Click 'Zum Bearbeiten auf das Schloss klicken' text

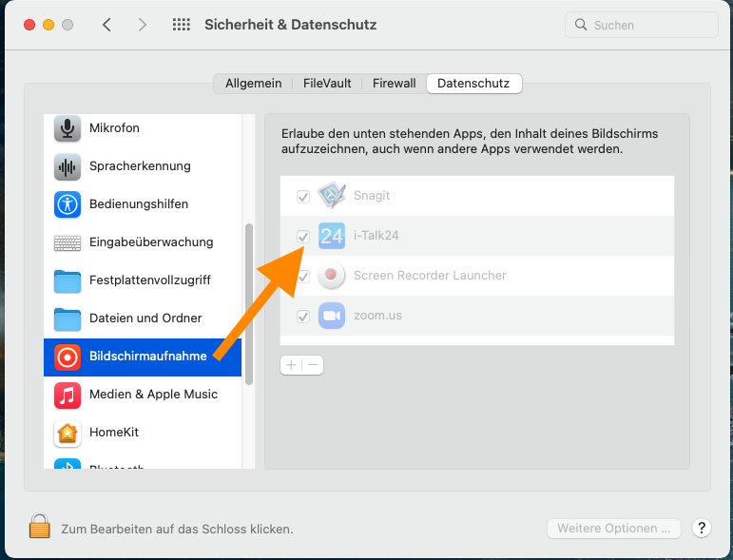click(177, 530)
